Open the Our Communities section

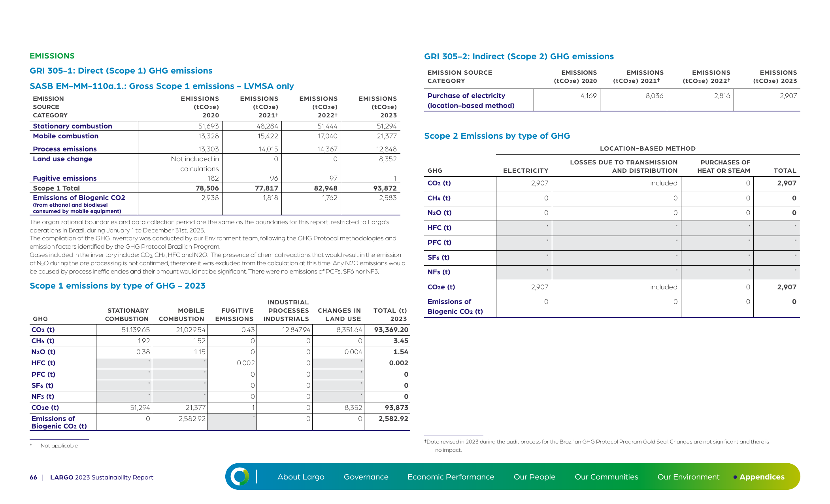(x=606, y=477)
